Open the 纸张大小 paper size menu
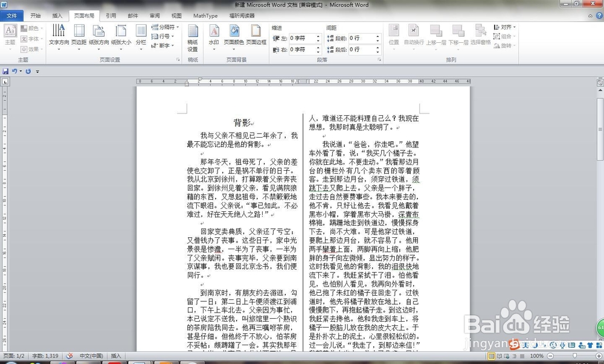The width and height of the screenshot is (604, 364). click(x=121, y=37)
